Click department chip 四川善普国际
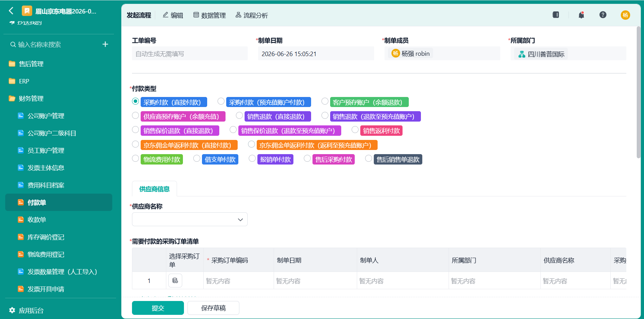This screenshot has width=644, height=319. point(541,54)
